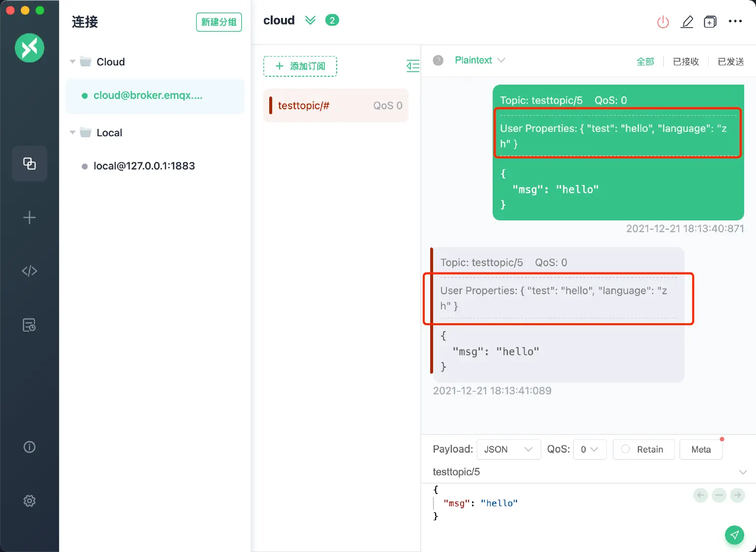Click the red disconnect power icon
Image resolution: width=756 pixels, height=552 pixels.
[663, 22]
